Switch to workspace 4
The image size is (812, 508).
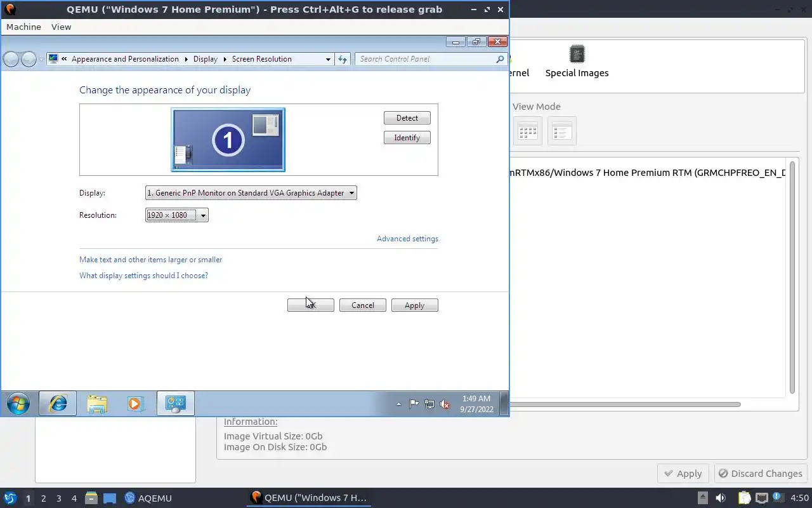[x=74, y=498]
